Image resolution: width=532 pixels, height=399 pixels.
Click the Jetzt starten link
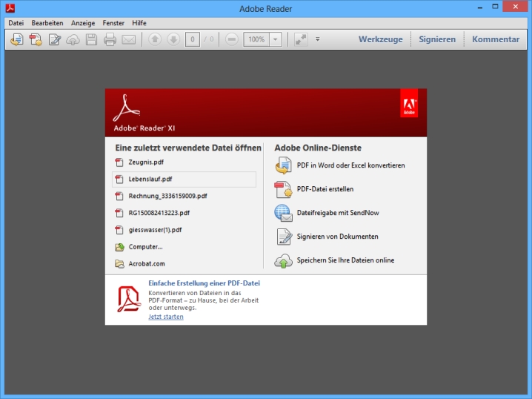click(165, 317)
